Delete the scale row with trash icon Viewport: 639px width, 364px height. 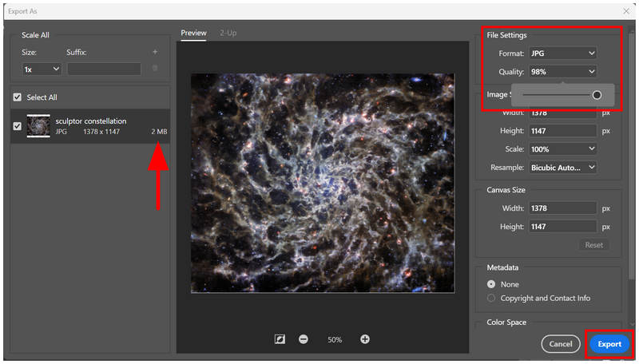point(155,69)
